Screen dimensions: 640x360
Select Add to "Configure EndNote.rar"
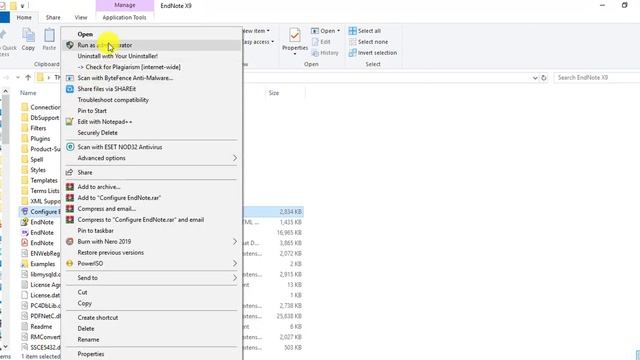coord(119,198)
